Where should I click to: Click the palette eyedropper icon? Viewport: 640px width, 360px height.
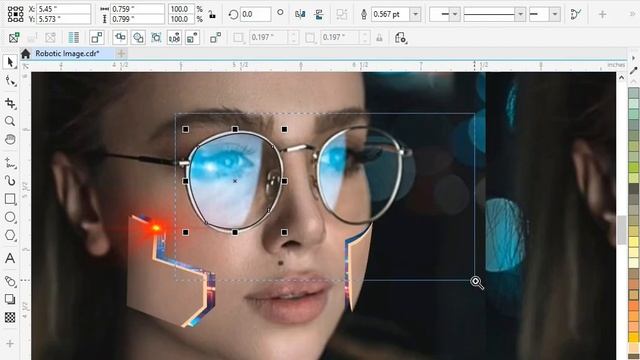pos(634,70)
